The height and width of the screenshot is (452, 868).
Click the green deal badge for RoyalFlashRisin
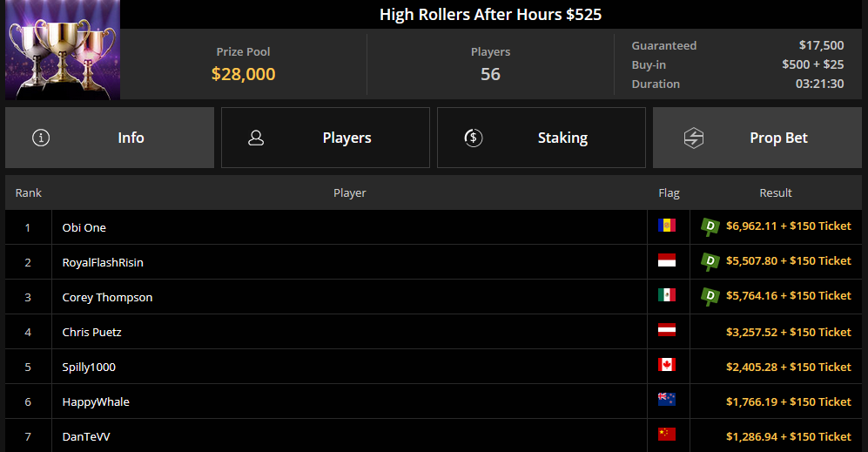710,261
